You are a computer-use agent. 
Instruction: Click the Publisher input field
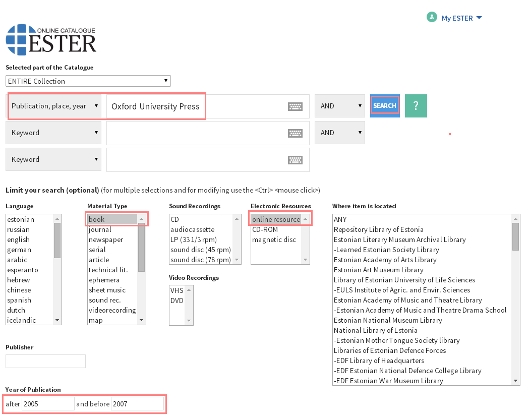pyautogui.click(x=45, y=361)
